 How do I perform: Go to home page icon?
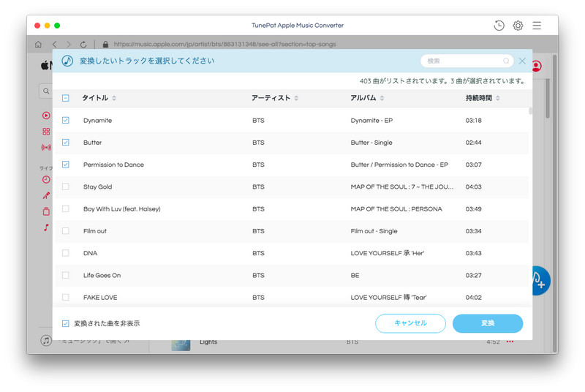[38, 45]
